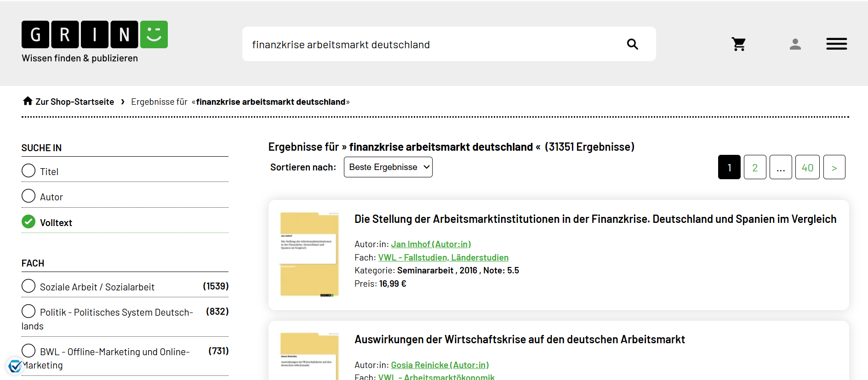
Task: Jump to results page 40
Action: click(807, 167)
